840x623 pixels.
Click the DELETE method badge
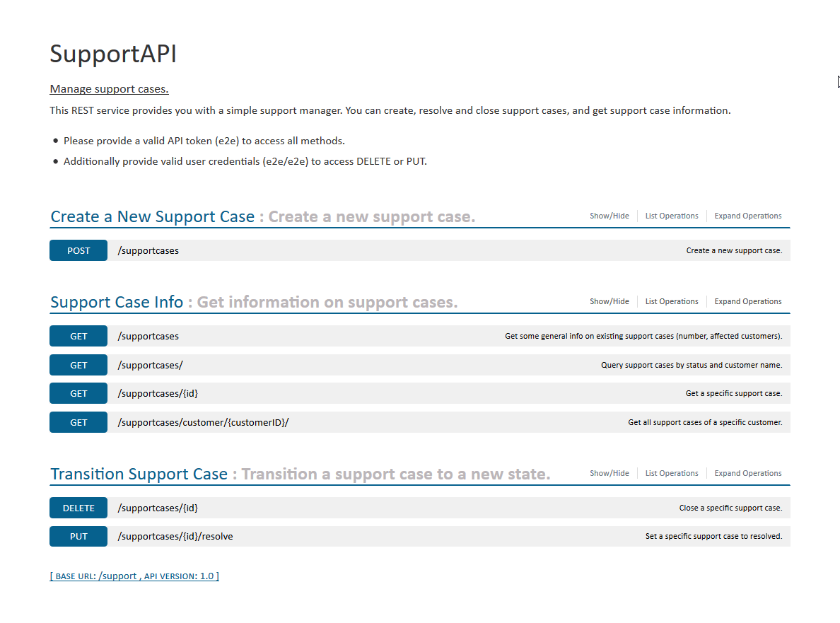78,508
